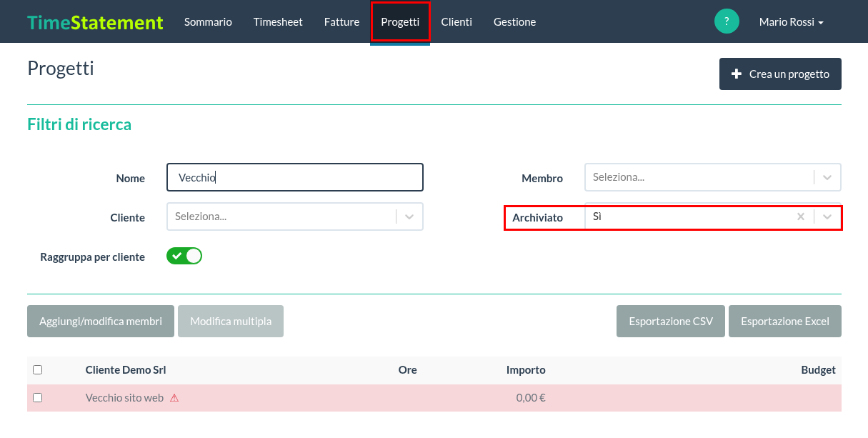Open the Archiviato dropdown arrow

point(828,216)
